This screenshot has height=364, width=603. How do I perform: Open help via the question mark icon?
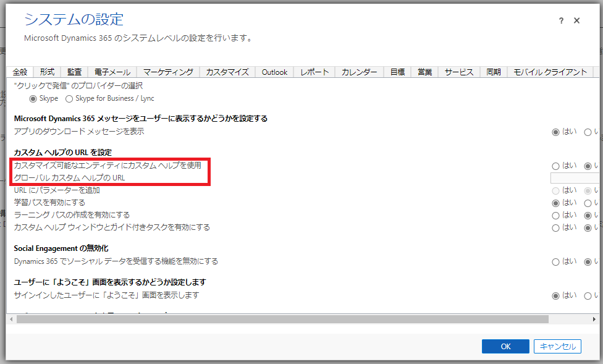coord(561,21)
